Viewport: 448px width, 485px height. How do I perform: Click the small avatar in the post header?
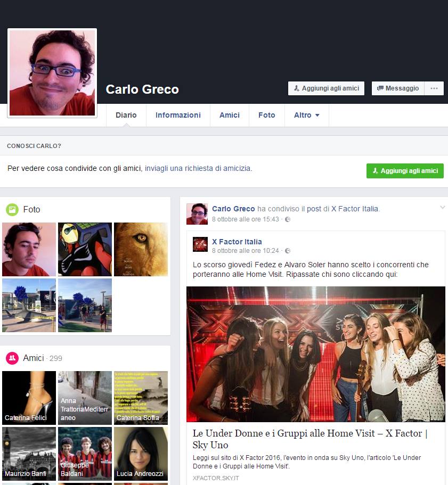coord(197,213)
